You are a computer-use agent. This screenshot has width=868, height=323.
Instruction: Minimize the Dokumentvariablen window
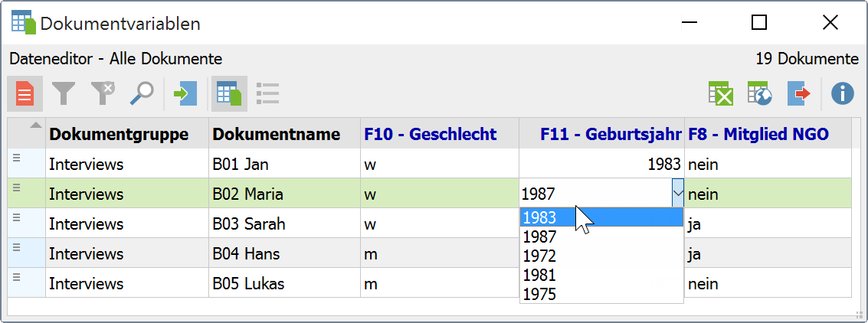tap(689, 23)
